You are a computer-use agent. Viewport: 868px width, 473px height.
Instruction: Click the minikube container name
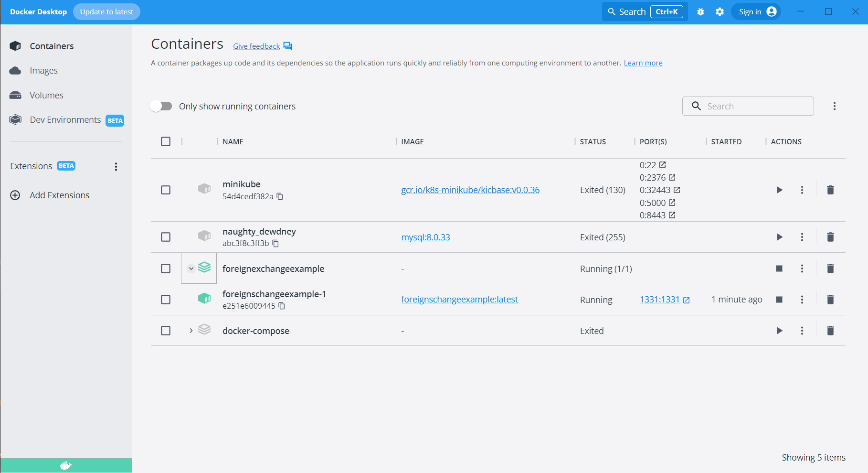click(x=242, y=184)
